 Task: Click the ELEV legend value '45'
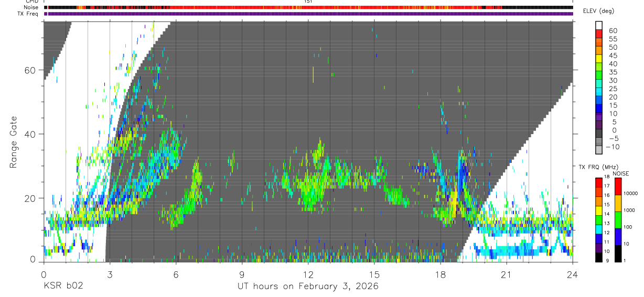click(x=613, y=56)
